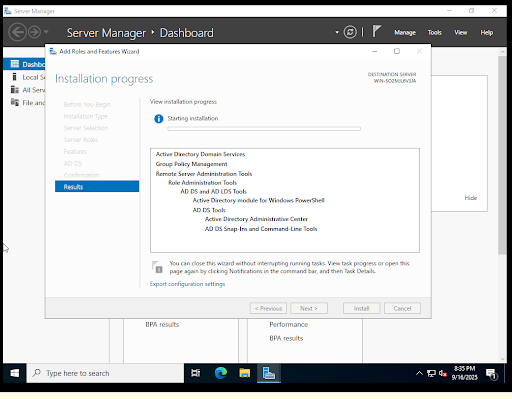The width and height of the screenshot is (512, 399).
Task: Select the Results wizard step
Action: 97,187
